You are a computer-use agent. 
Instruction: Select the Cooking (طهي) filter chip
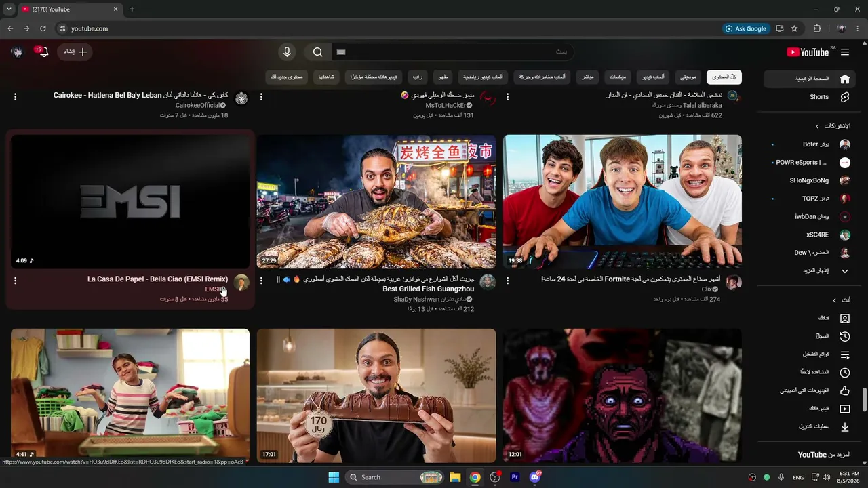coord(442,77)
